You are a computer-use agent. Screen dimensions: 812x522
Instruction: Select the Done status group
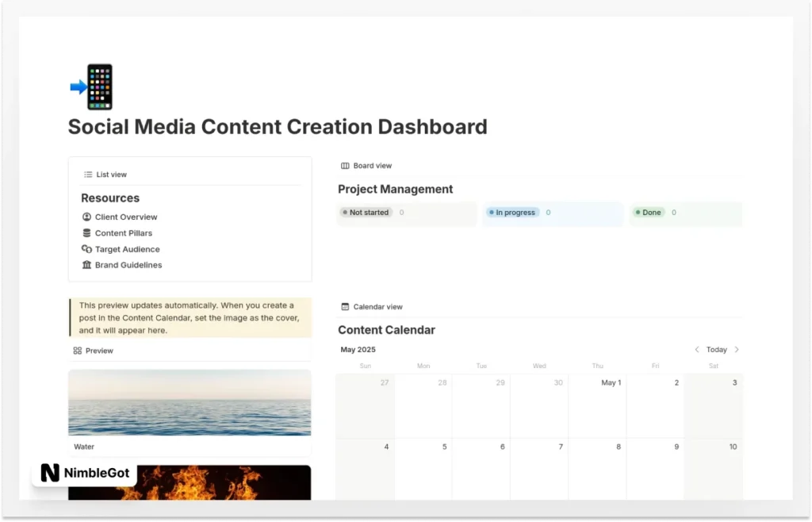click(649, 212)
